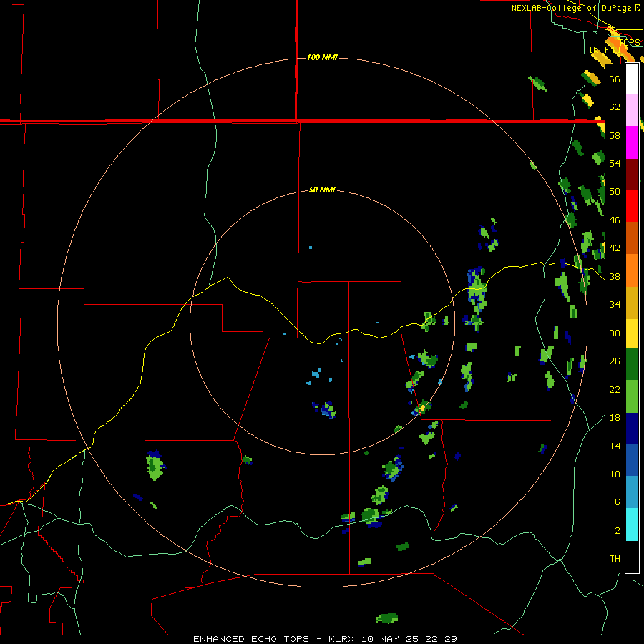
Task: Click the 50 NMI range ring label
Action: pos(322,190)
